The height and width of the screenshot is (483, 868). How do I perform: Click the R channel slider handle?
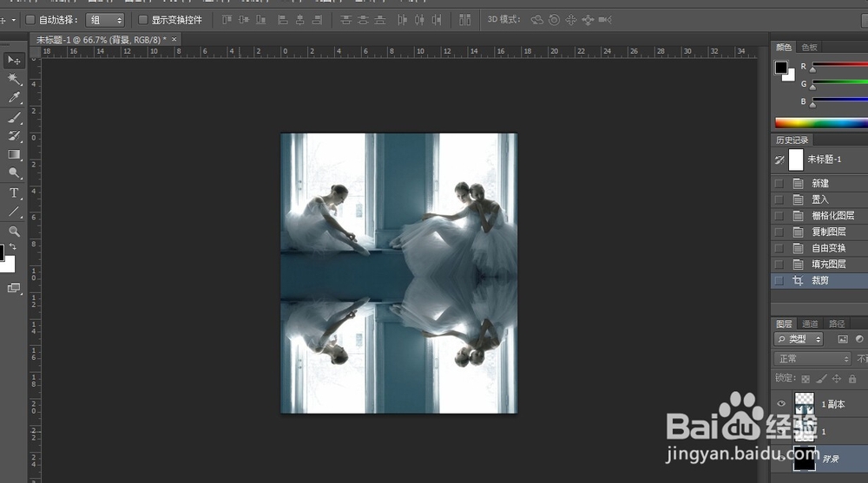click(812, 69)
